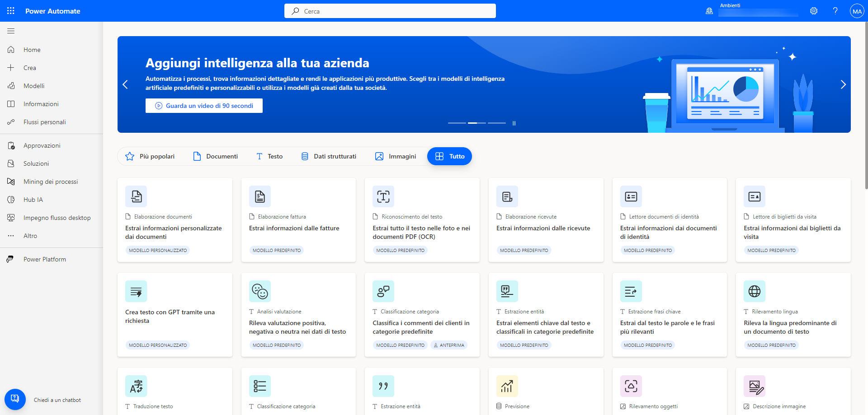Click the Power Automate title
This screenshot has height=415, width=868.
click(x=53, y=11)
